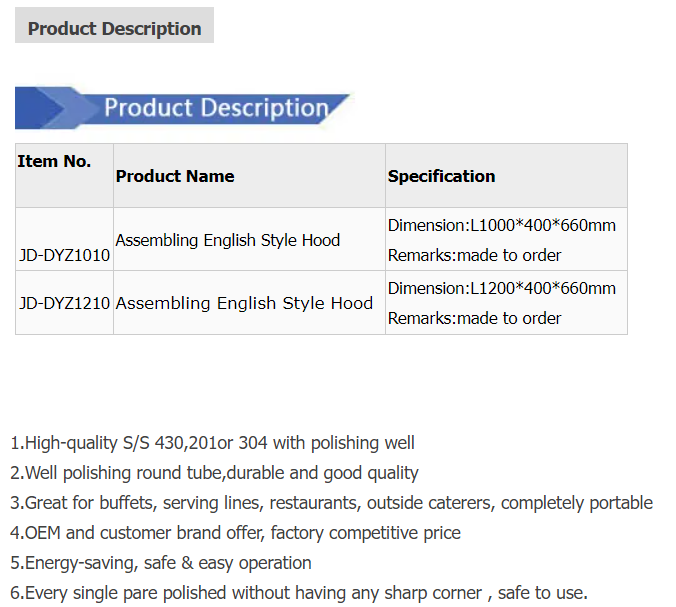Click Dimension:L1000*400*660mm text
The image size is (676, 607).
click(502, 225)
